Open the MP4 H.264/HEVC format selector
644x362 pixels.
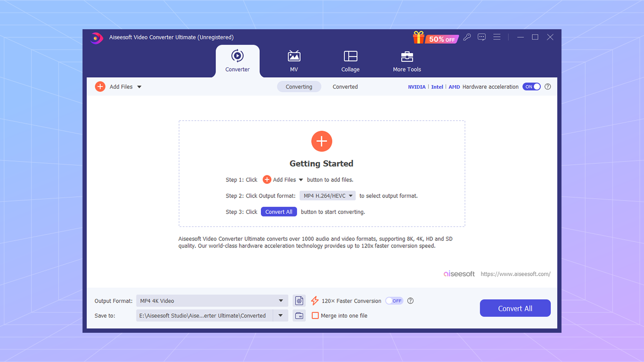tap(327, 195)
